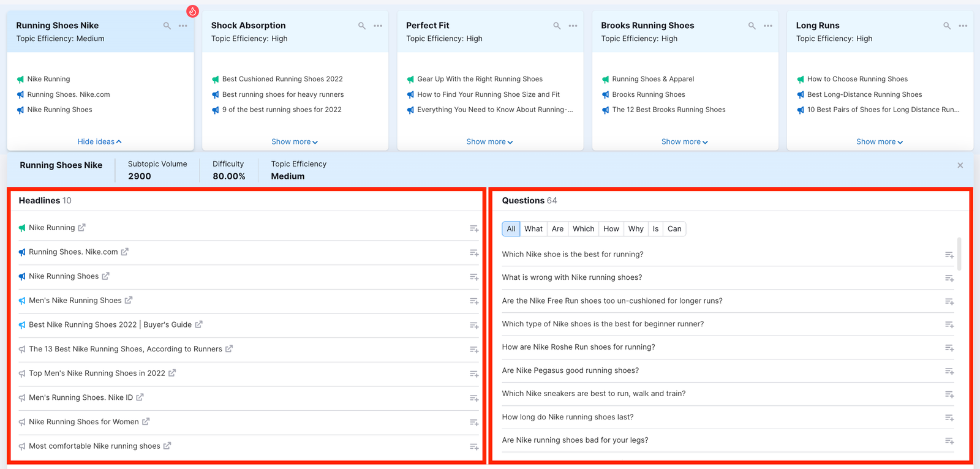The height and width of the screenshot is (469, 980).
Task: Add 'Men's Nike Running Shoes' headline to list
Action: [474, 301]
